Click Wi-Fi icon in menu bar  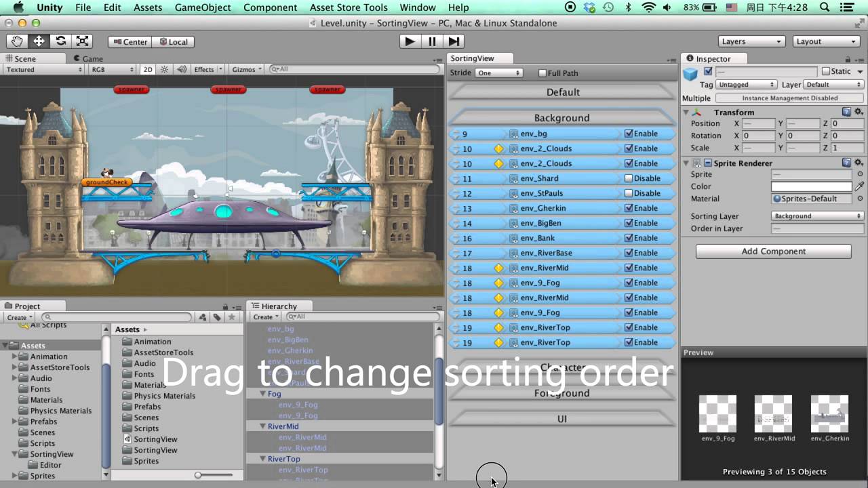[x=649, y=7]
